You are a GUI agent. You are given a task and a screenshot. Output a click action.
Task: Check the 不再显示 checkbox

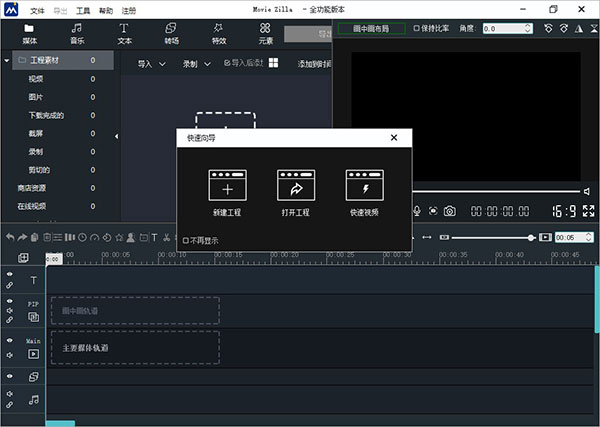tap(186, 240)
